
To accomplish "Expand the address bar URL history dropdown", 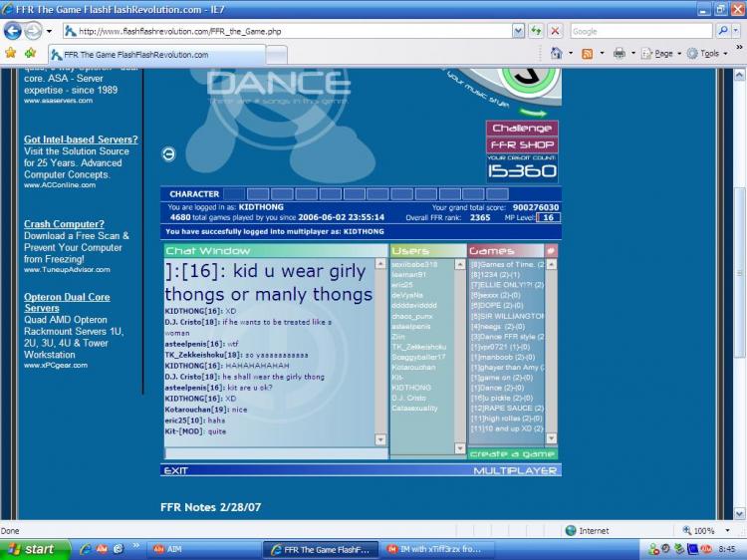I will pyautogui.click(x=518, y=32).
